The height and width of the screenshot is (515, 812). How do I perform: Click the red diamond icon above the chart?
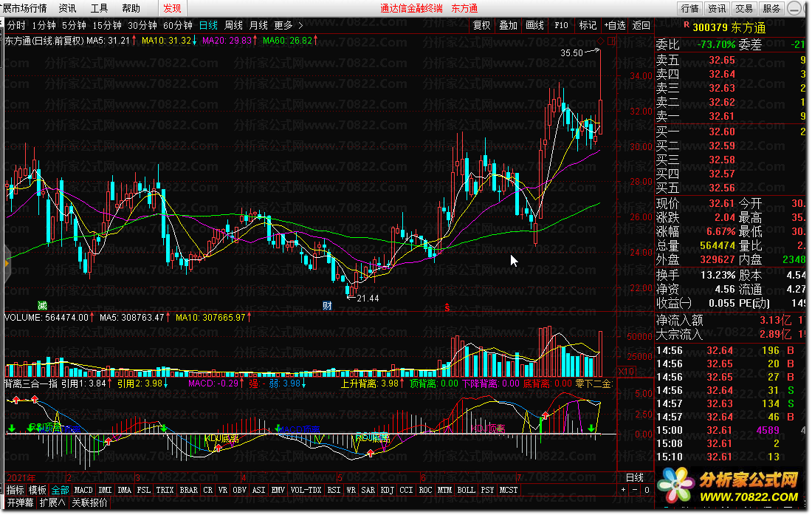(601, 41)
